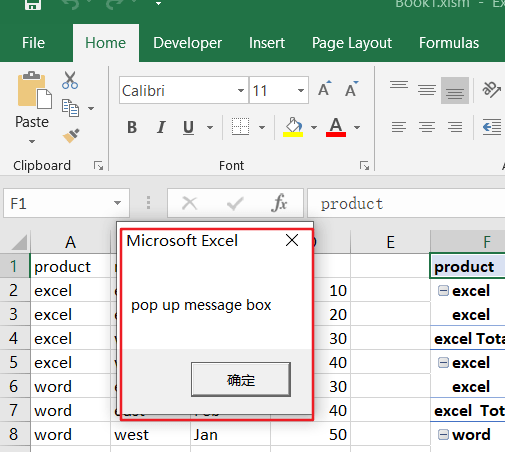Click the value 10 in row 2

(338, 291)
